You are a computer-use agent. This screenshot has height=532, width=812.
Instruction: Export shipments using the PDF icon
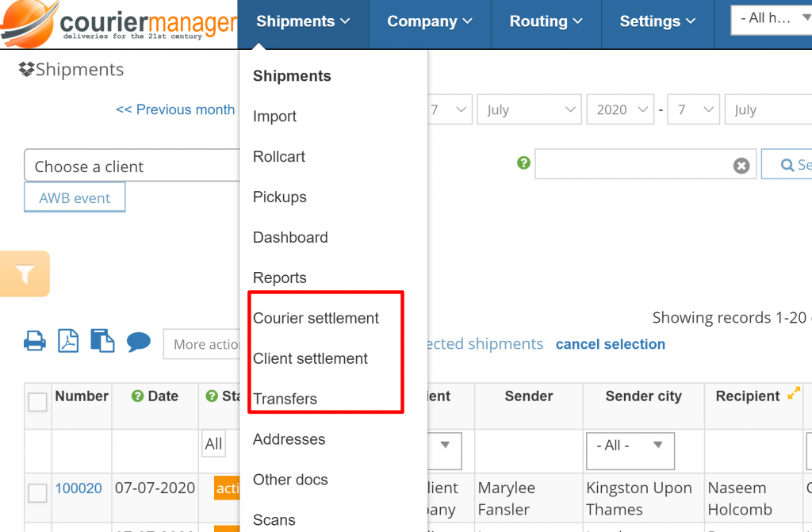pos(68,342)
